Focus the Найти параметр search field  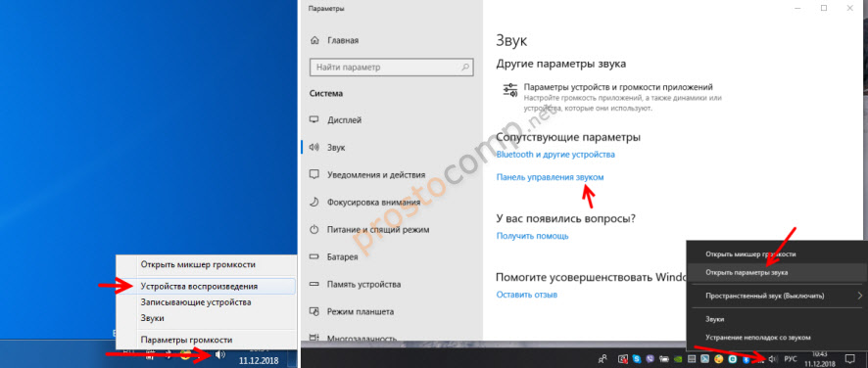point(392,68)
